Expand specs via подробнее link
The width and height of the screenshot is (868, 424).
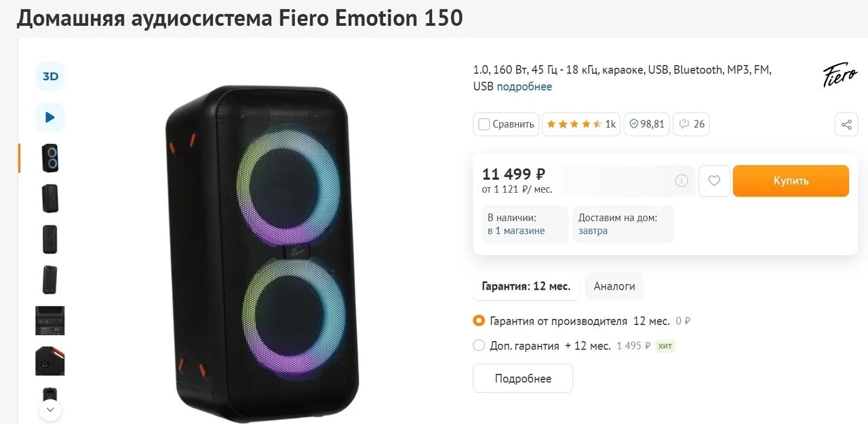click(x=524, y=87)
